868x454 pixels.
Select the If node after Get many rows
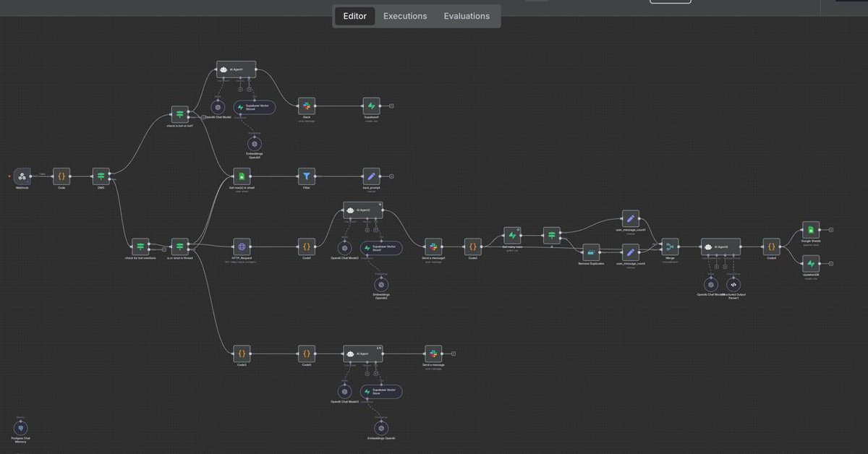tap(551, 235)
